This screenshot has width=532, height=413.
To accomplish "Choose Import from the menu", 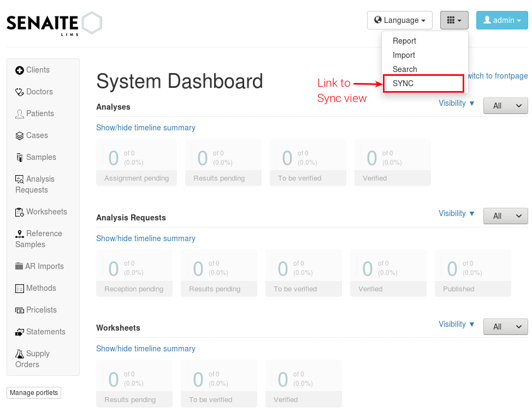I will coord(404,55).
